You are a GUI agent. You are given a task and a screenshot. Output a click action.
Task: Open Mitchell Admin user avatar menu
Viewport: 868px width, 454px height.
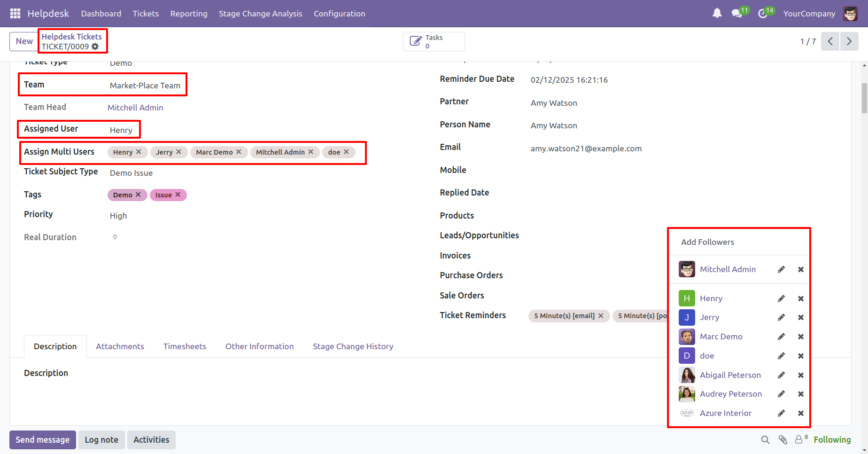click(850, 14)
